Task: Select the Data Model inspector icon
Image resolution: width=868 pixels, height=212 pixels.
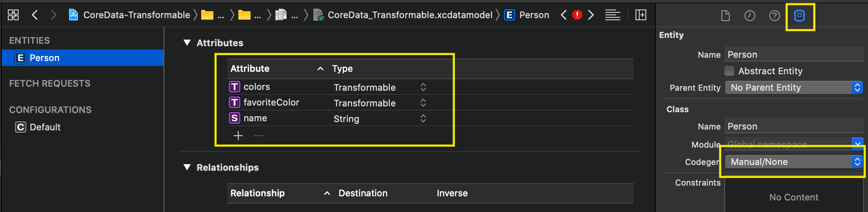Action: [x=799, y=16]
